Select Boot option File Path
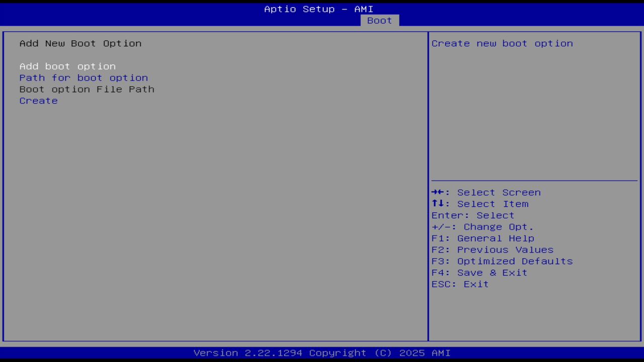Viewport: 644px width, 362px height. 87,89
